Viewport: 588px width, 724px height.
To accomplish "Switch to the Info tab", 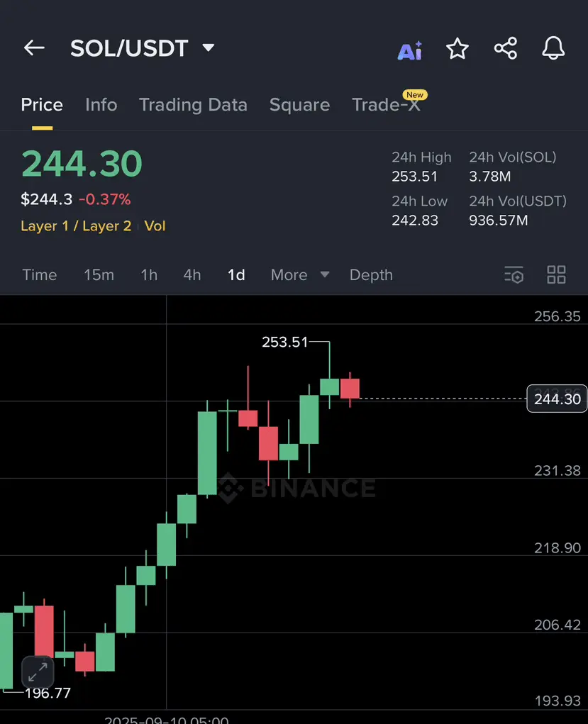I will [101, 105].
